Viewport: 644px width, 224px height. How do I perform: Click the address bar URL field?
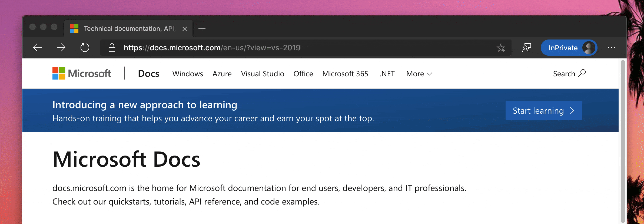[306, 48]
